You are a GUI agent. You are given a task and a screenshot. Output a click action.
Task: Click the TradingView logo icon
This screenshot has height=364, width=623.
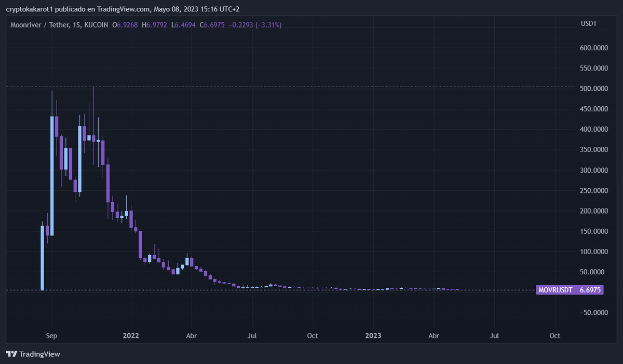click(11, 354)
